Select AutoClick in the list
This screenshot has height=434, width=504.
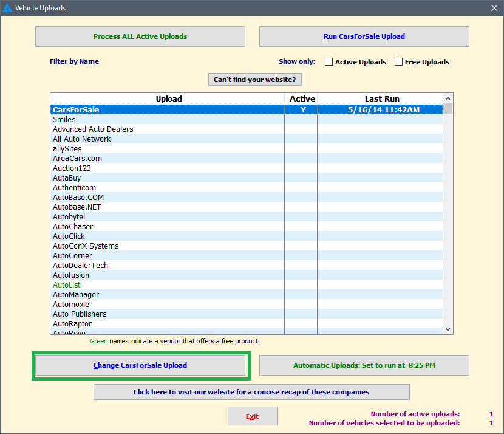(247, 236)
